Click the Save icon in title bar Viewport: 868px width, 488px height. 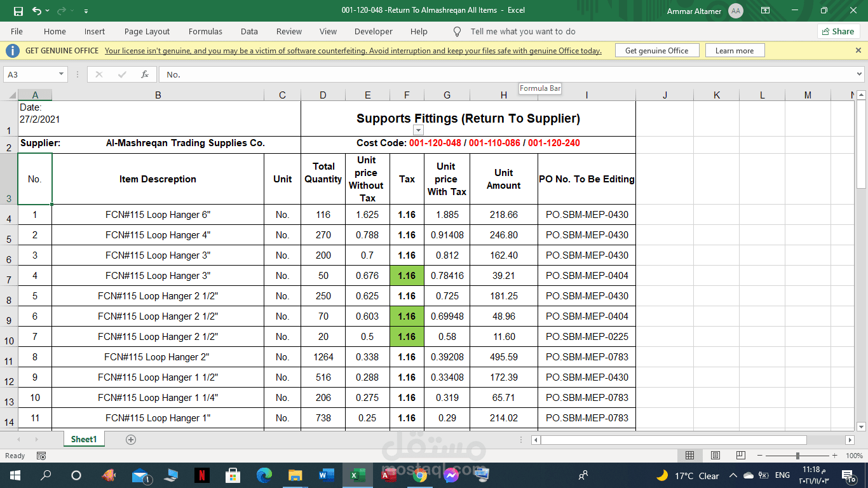pyautogui.click(x=18, y=11)
